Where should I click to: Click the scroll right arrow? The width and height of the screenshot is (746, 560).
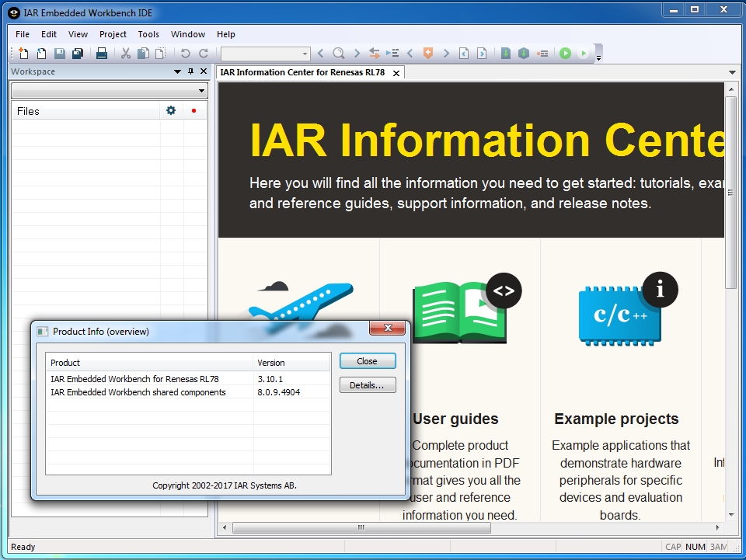pos(717,527)
